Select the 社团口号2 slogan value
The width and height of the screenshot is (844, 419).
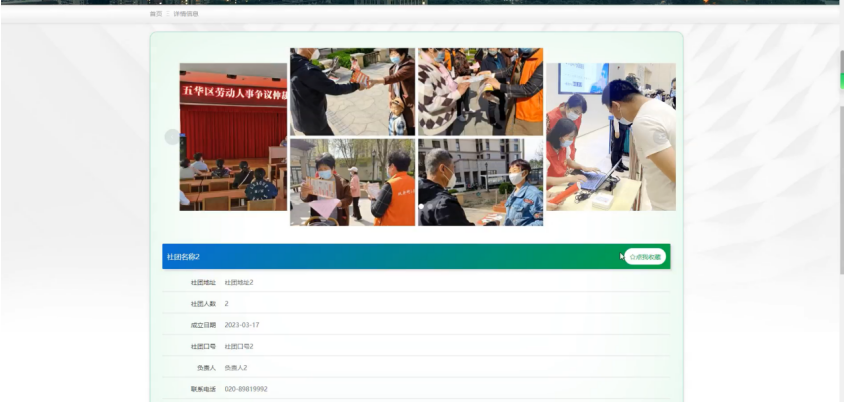(239, 346)
